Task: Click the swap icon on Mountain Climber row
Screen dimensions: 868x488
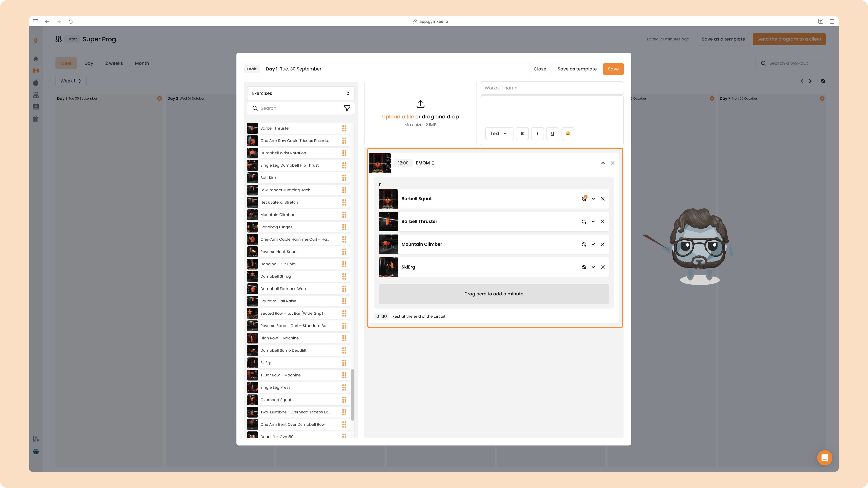Action: pos(584,244)
